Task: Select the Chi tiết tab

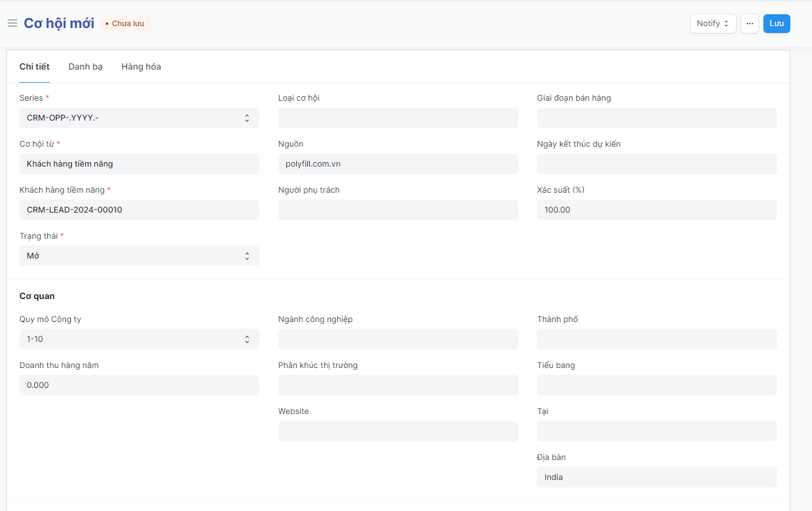Action: pyautogui.click(x=34, y=67)
